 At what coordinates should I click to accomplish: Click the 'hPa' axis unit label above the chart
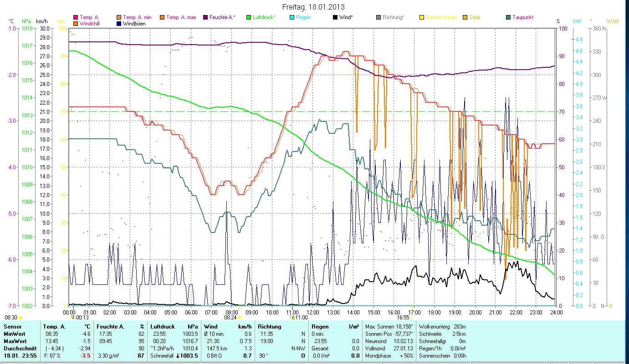tap(27, 21)
